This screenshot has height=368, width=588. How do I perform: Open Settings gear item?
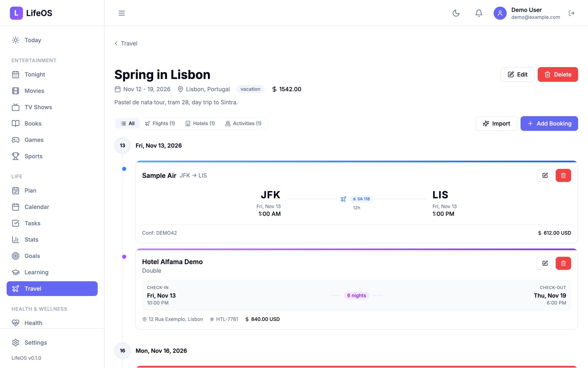point(52,343)
